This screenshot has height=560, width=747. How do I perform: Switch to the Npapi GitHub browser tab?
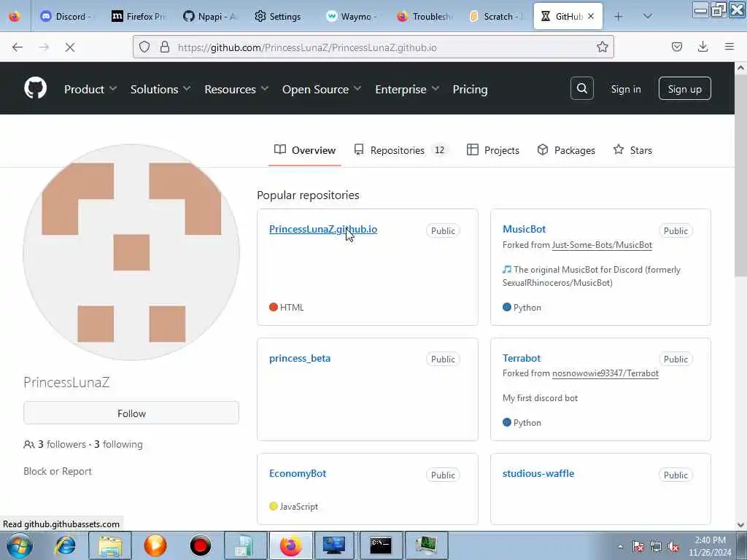[x=210, y=16]
